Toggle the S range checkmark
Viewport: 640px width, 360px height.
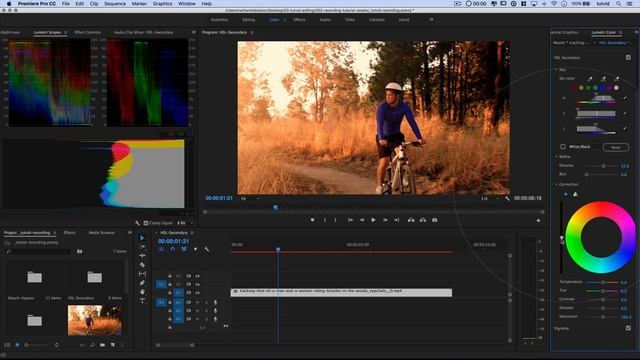[624, 113]
